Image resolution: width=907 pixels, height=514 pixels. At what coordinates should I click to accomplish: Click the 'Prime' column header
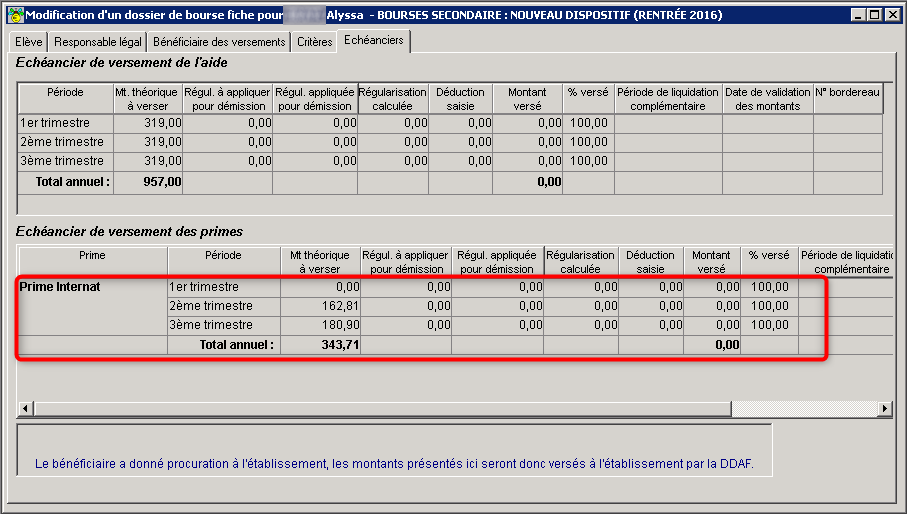click(x=93, y=261)
